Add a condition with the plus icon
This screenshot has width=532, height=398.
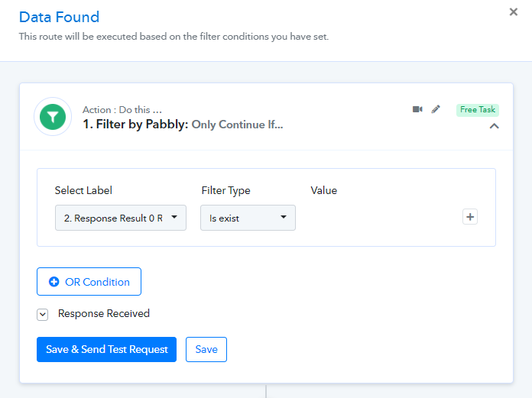click(x=470, y=217)
